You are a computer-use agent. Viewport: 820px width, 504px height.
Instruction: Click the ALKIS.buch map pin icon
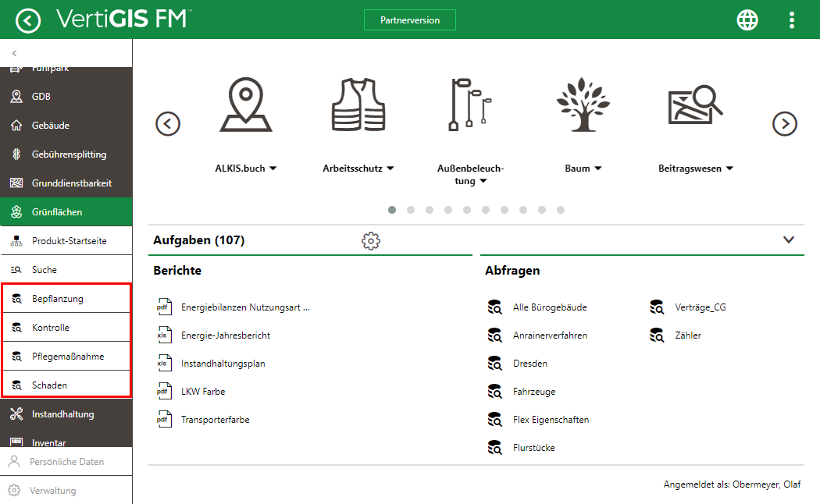[x=245, y=107]
